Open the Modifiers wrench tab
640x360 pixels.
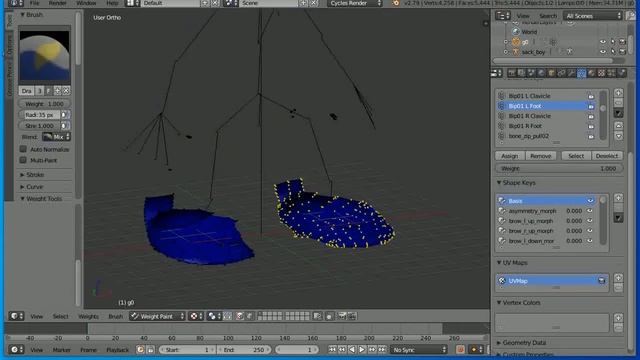tap(571, 73)
